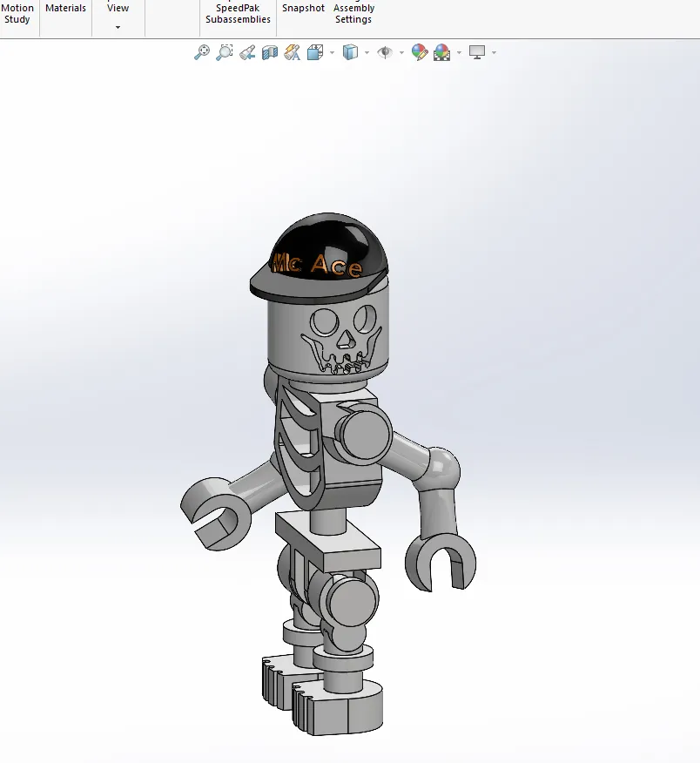The image size is (700, 763).
Task: Click the Snapshot ribbon button
Action: coord(303,8)
